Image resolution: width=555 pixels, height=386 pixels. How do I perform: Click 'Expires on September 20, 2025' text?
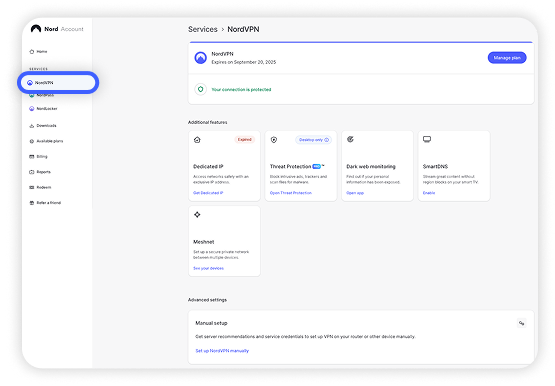244,62
